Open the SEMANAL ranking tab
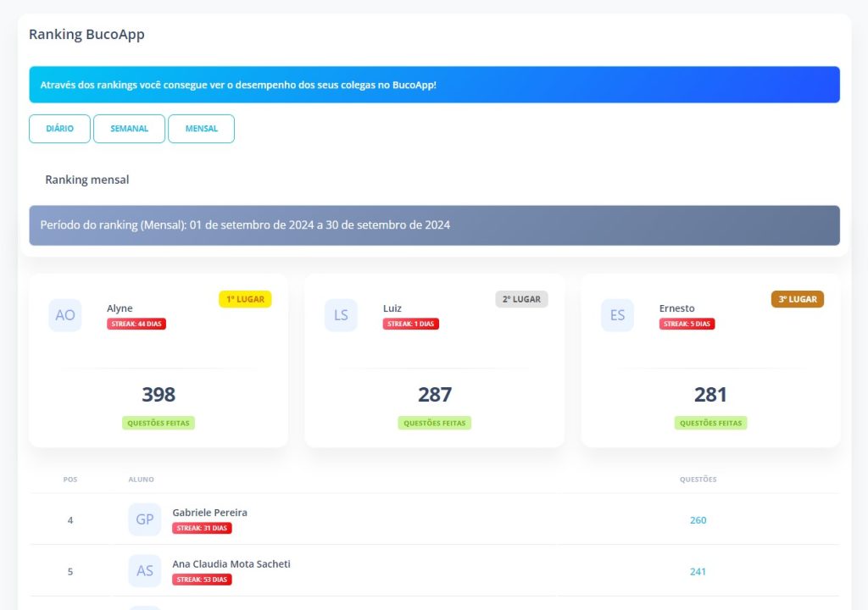 coord(129,129)
